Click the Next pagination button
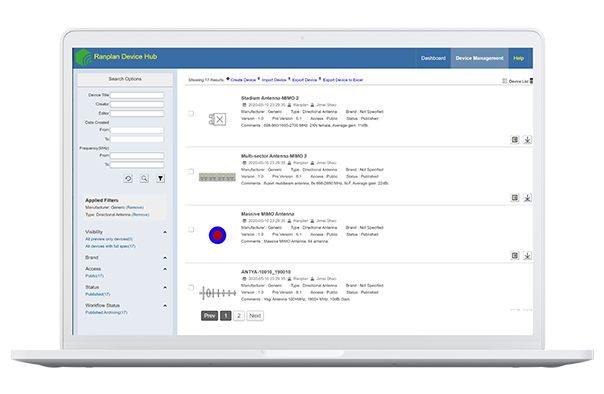This screenshot has width=604, height=394. [x=255, y=316]
